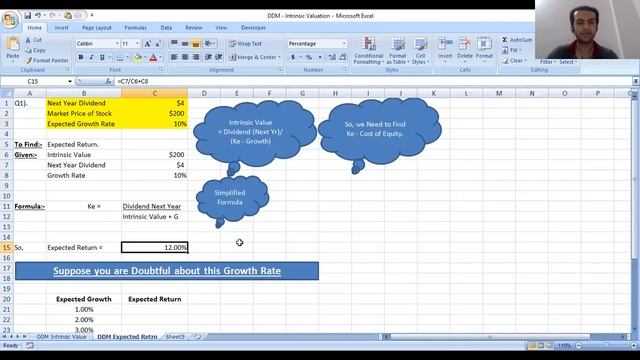Center text horizontally
640x360 pixels.
pyautogui.click(x=185, y=57)
